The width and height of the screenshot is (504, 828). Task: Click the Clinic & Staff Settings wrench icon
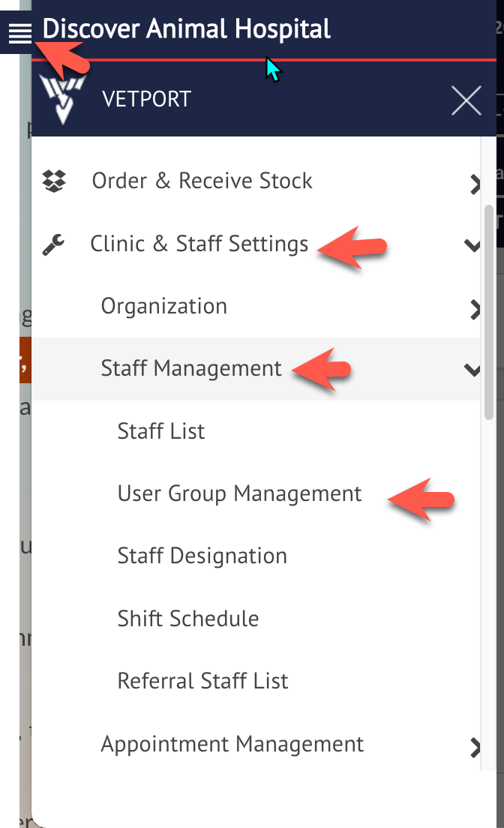click(53, 244)
